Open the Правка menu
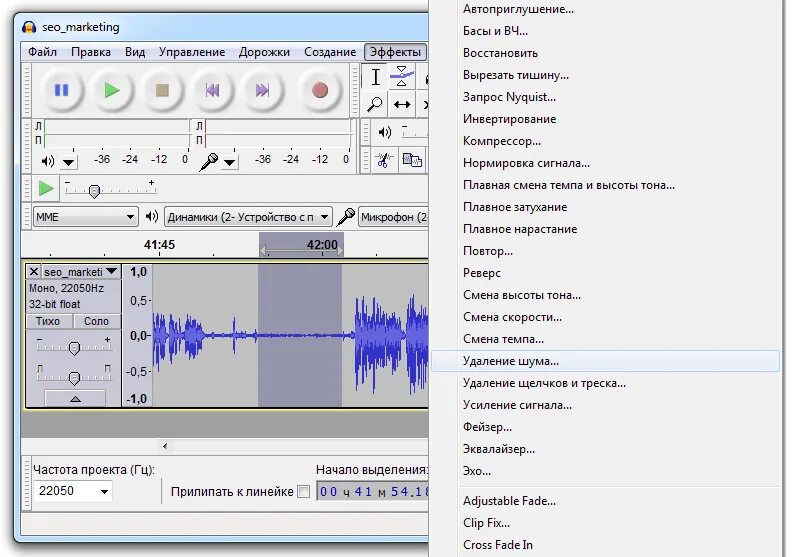The width and height of the screenshot is (796, 557). click(x=91, y=52)
